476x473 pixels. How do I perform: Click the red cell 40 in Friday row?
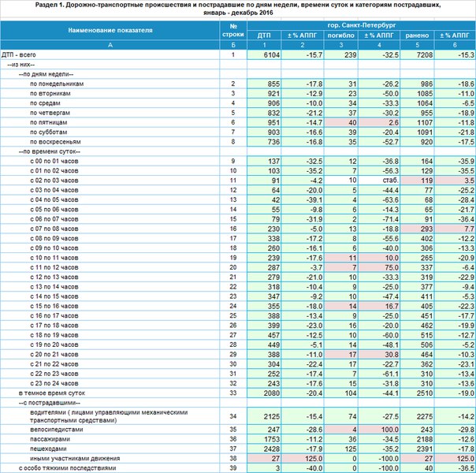coord(341,123)
